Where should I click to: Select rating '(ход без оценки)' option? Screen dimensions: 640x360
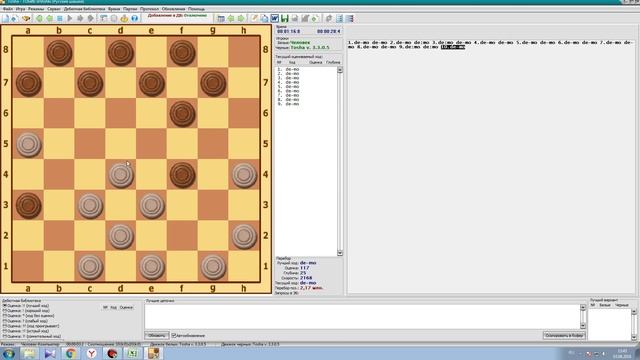[29, 316]
